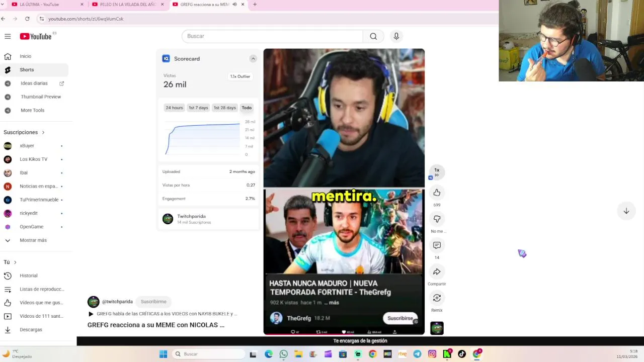Open the YouTube hamburger guide menu
Screen dimensions: 644x362
pos(8,36)
